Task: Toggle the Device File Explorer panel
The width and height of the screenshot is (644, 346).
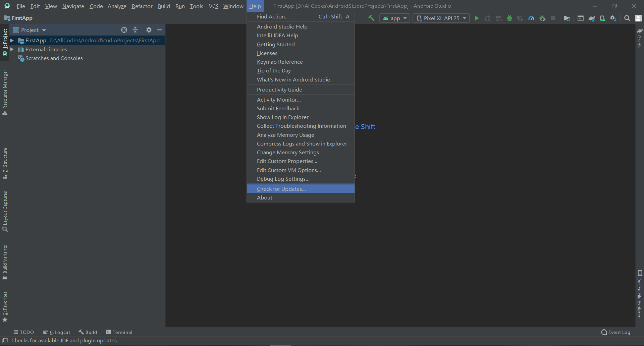Action: pos(640,294)
